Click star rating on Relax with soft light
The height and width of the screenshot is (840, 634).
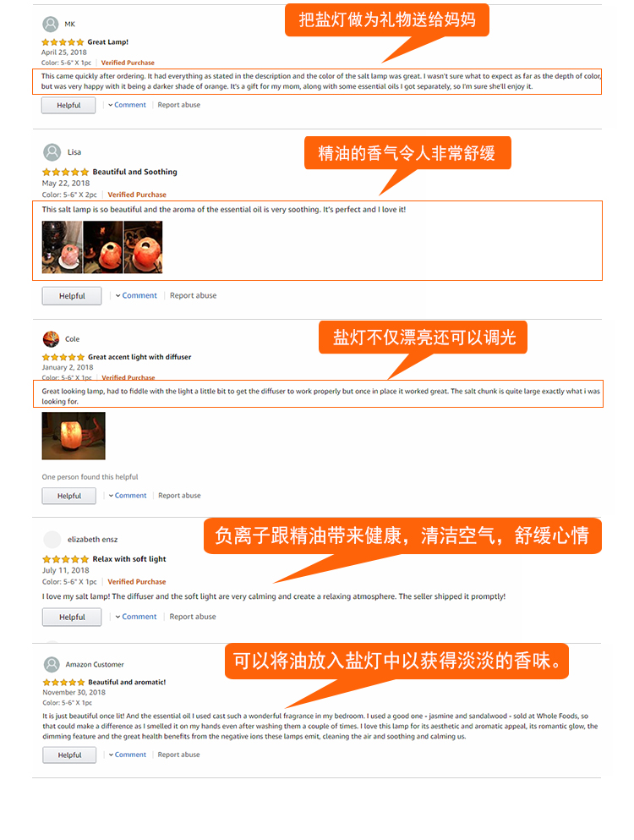click(65, 559)
